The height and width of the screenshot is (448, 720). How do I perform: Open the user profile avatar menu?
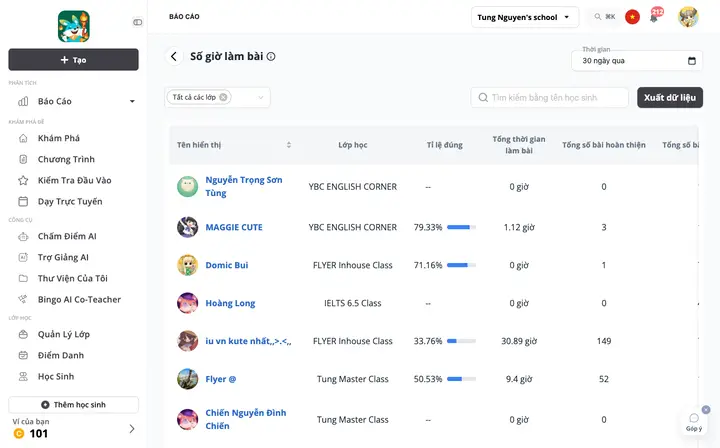tap(688, 17)
